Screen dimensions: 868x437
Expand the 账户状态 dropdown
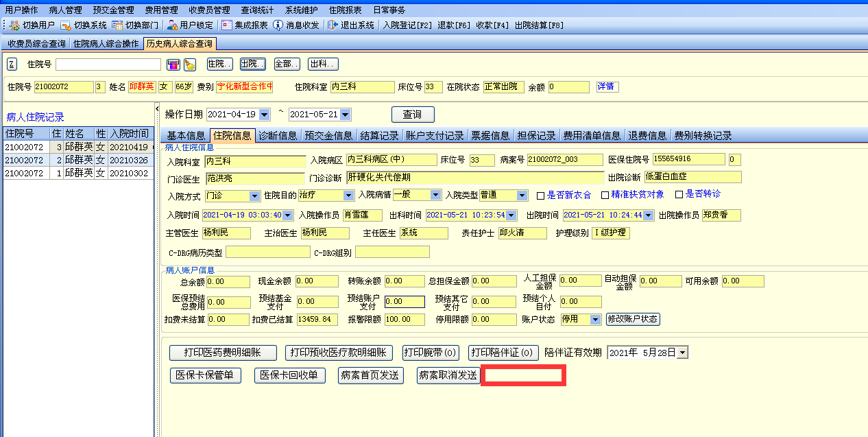coord(595,320)
